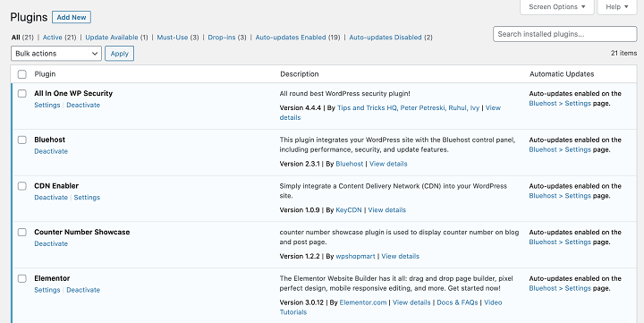Expand the Help tab
Image resolution: width=644 pixels, height=323 pixels.
click(x=617, y=7)
